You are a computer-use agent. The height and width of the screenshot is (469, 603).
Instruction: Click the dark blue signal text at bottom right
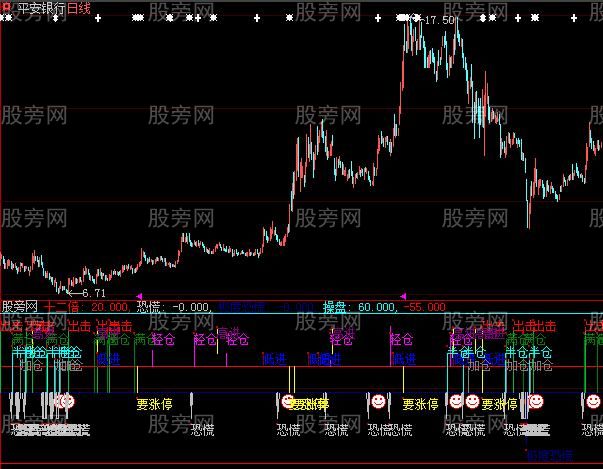tap(549, 456)
